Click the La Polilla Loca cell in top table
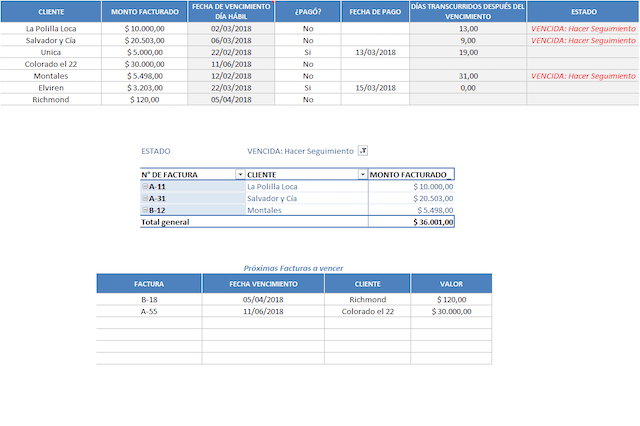Viewport: 640px width, 426px height. 51,29
